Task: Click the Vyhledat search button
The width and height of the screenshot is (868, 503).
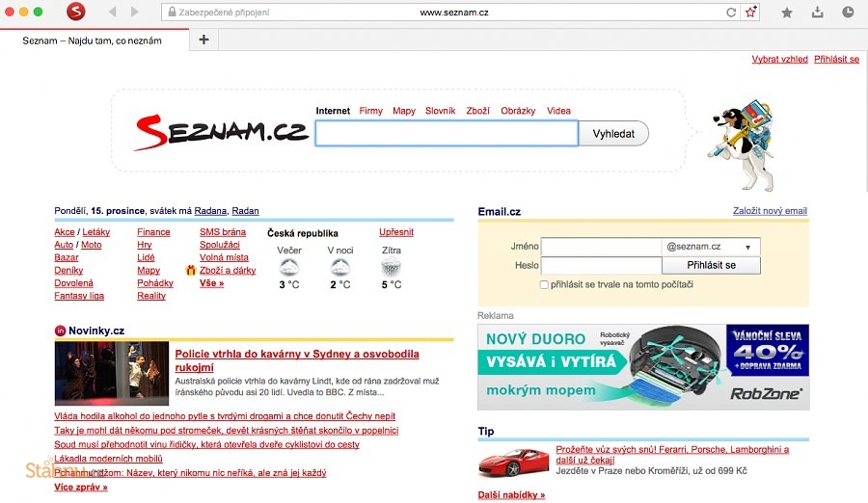Action: [613, 134]
